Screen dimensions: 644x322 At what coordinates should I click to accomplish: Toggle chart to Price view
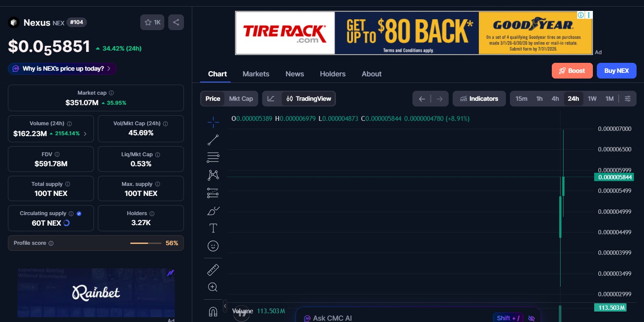213,99
